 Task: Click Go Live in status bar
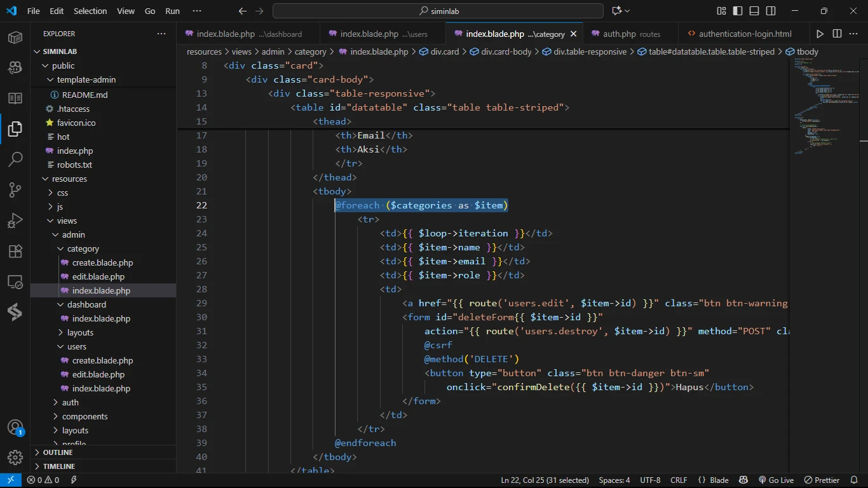click(x=776, y=480)
